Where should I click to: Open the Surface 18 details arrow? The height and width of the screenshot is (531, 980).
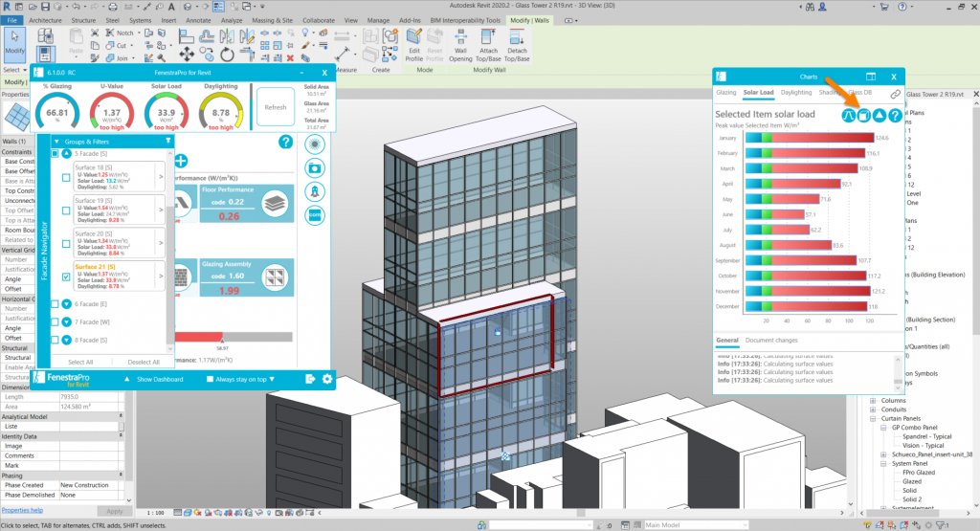161,177
